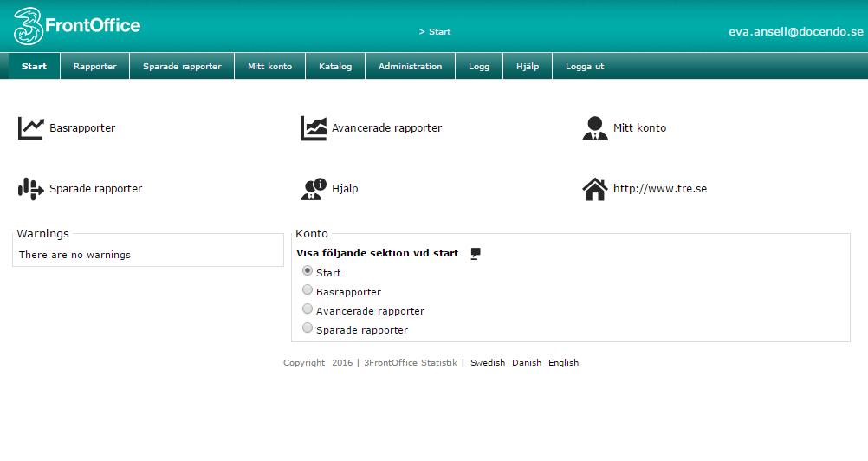Go to Sparade rapporter in navigation bar

tap(182, 66)
